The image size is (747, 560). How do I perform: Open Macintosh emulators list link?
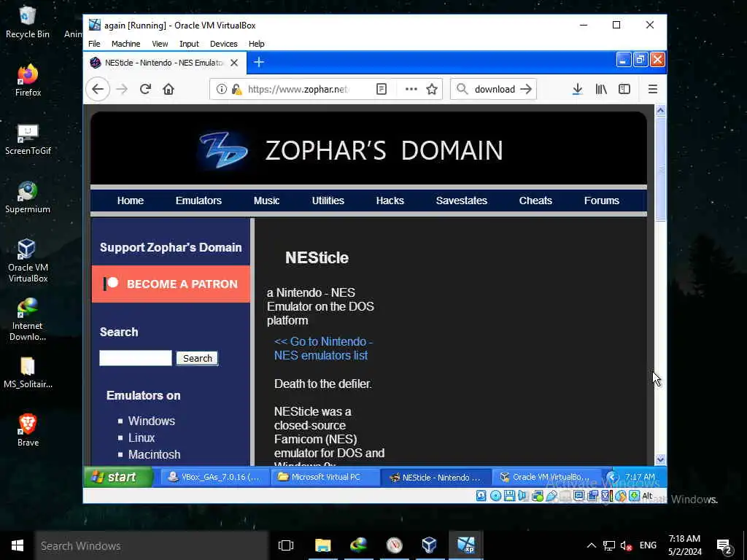155,454
